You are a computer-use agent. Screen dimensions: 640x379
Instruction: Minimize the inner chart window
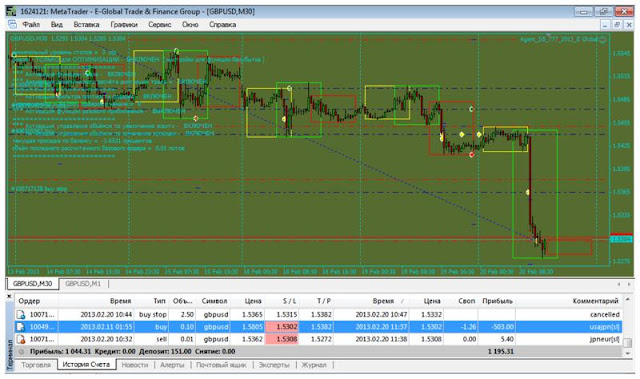point(605,25)
